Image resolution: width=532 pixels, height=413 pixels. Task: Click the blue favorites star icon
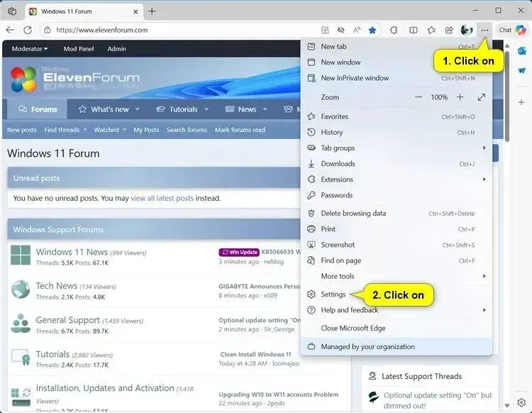[x=372, y=31]
